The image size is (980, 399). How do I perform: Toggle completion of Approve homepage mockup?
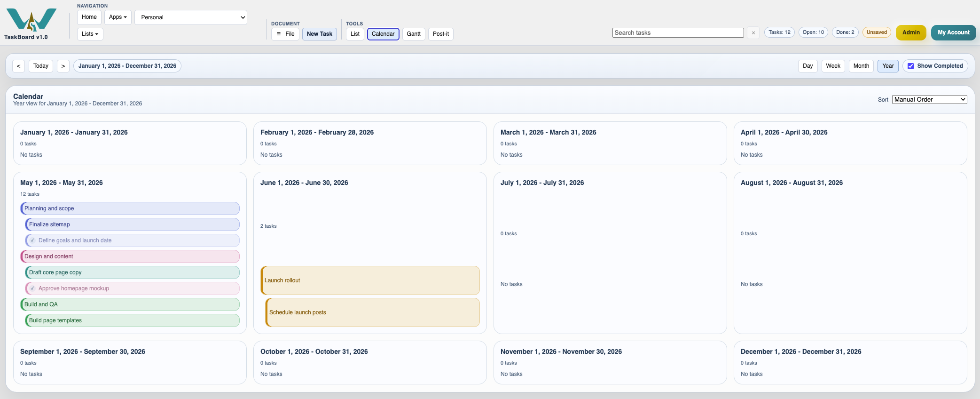[x=32, y=288]
